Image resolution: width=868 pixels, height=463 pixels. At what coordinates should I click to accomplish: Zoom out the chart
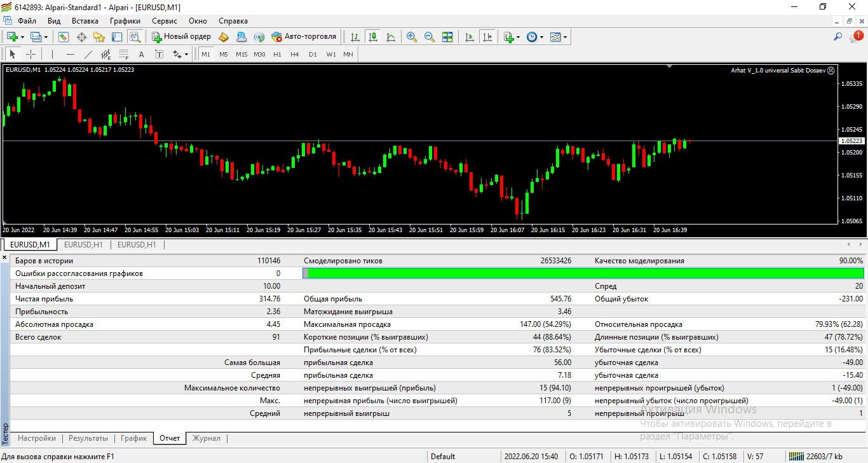tap(430, 37)
